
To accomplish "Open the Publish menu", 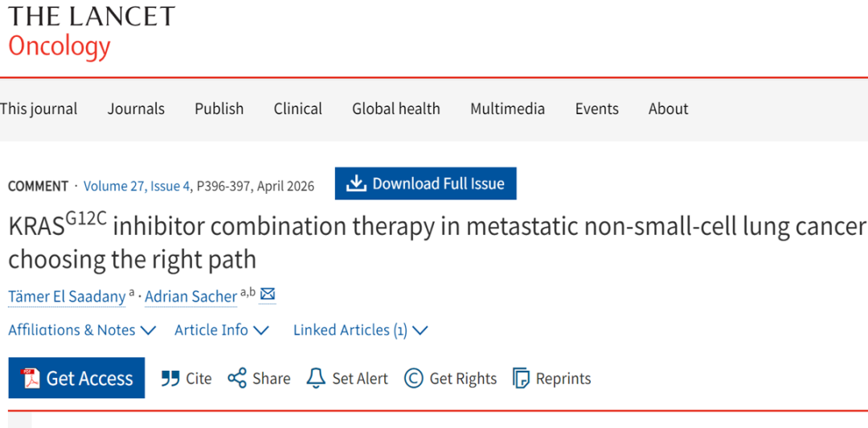I will click(x=219, y=109).
